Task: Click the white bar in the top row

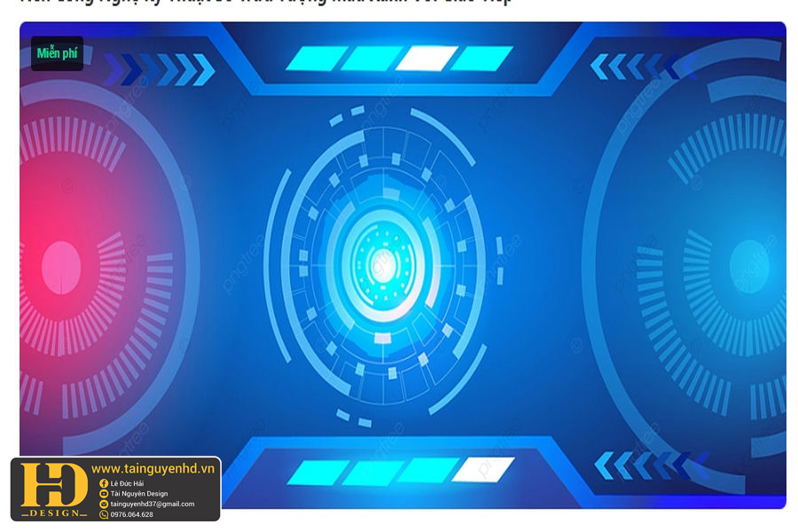Action: [426, 59]
